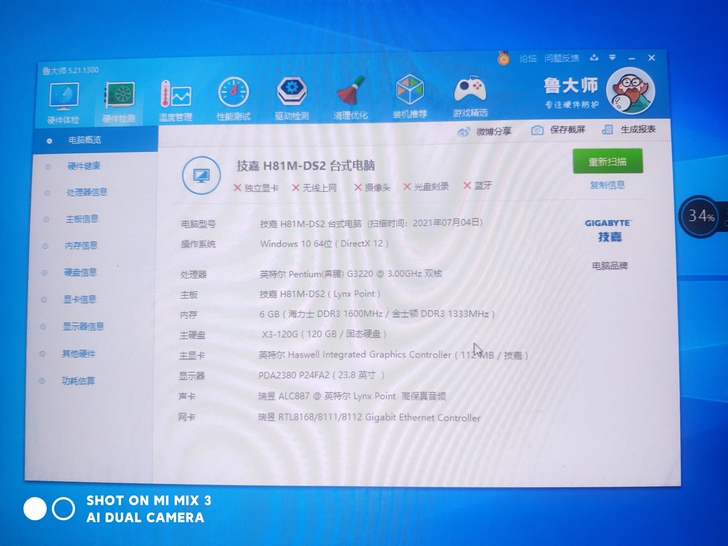The image size is (728, 546).
Task: Click the 摄像头 unavailable indicator
Action: (x=372, y=187)
